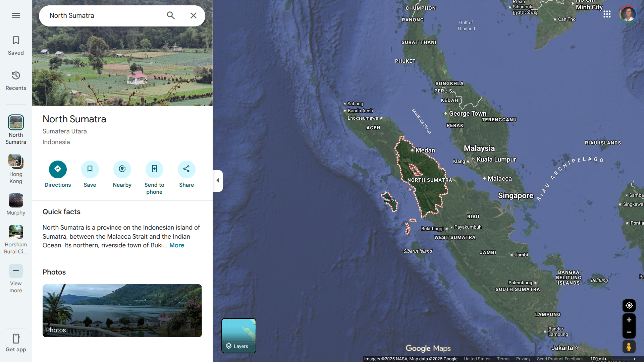Get Directions to North Sumatra

click(x=58, y=170)
